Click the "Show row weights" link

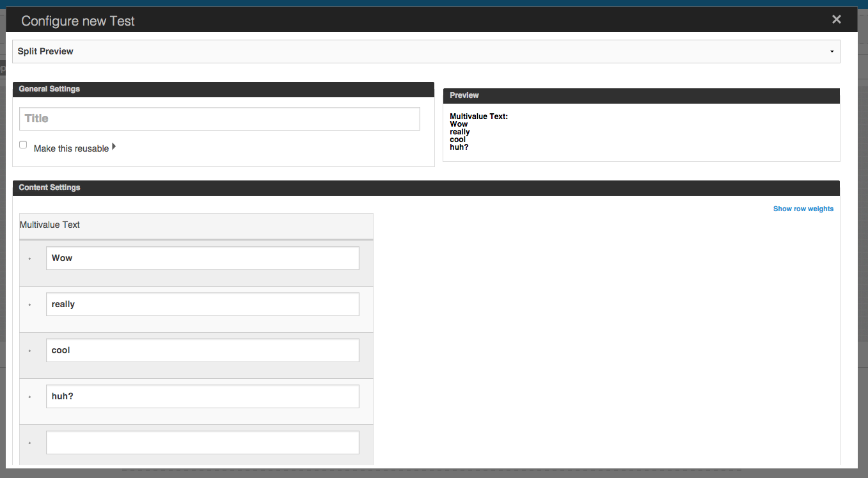(x=803, y=208)
